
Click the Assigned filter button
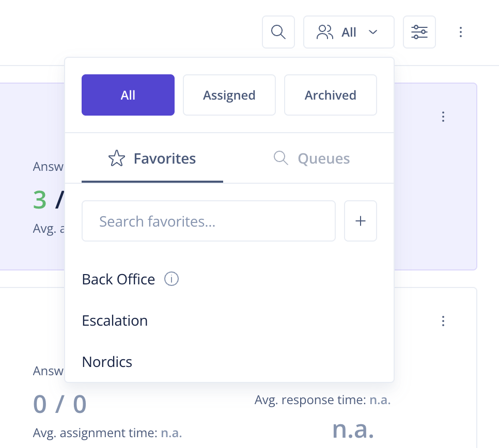(229, 95)
